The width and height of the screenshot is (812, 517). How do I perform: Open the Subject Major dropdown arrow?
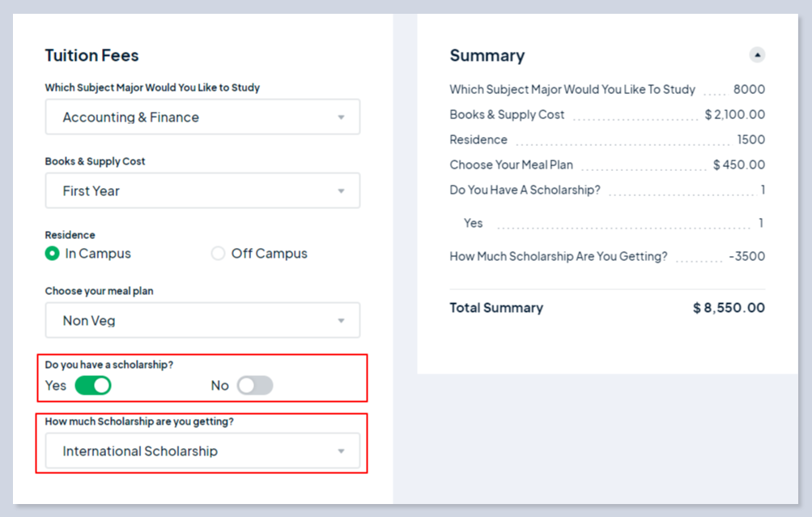pos(341,117)
